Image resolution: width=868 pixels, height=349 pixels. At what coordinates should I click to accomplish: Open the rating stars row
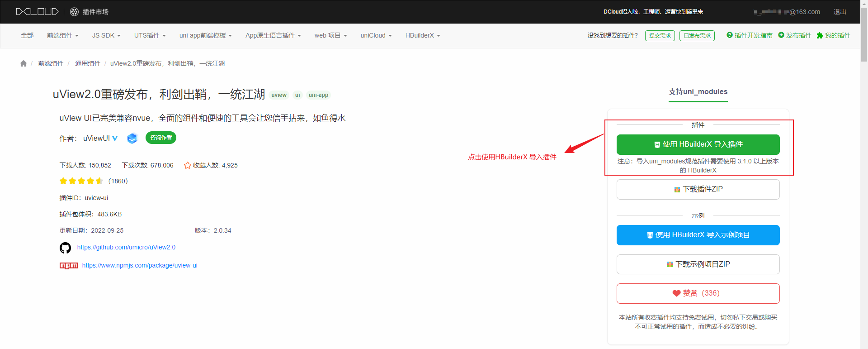[x=81, y=181]
